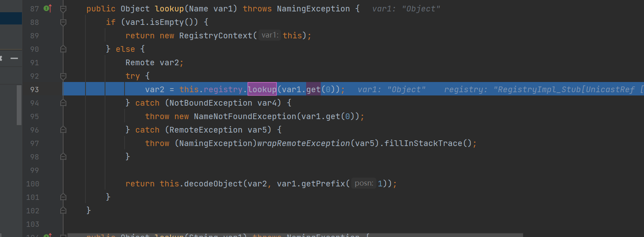Click '(NamingException)' cast on line 97

pyautogui.click(x=216, y=143)
